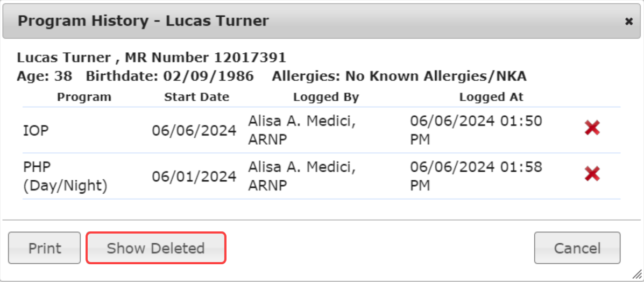Viewport: 644px width, 282px height.
Task: Click the Show Deleted button
Action: [x=155, y=248]
